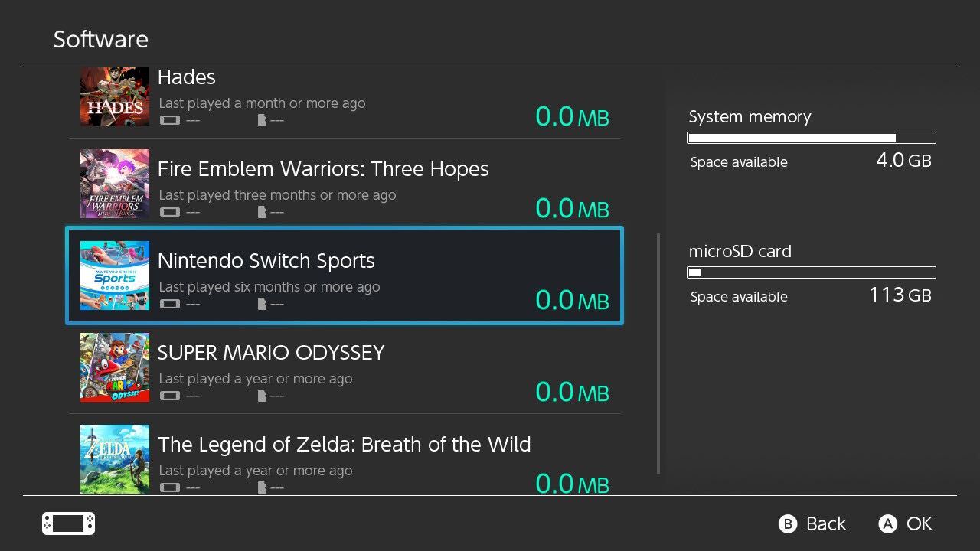Go Back using the Back label
The width and height of the screenshot is (980, 551).
(x=826, y=524)
